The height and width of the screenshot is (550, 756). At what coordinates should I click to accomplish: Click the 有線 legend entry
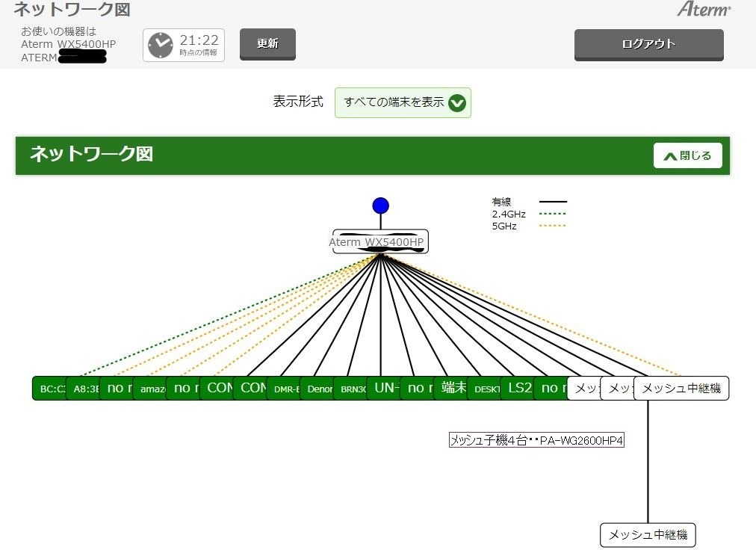pyautogui.click(x=501, y=202)
